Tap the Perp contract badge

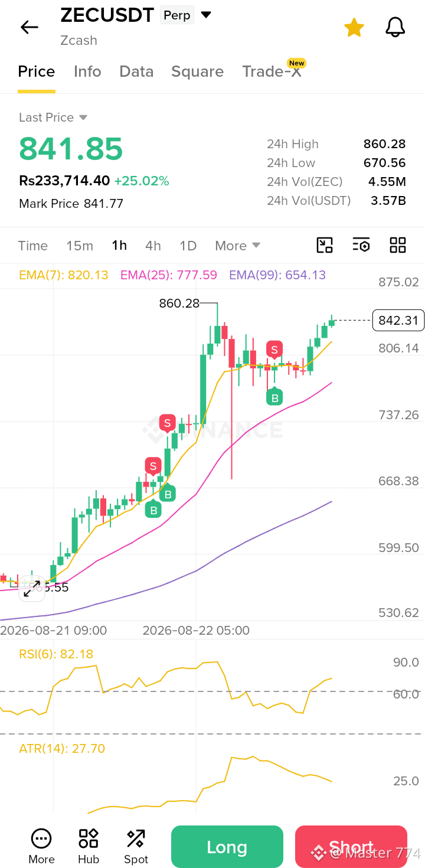coord(177,15)
